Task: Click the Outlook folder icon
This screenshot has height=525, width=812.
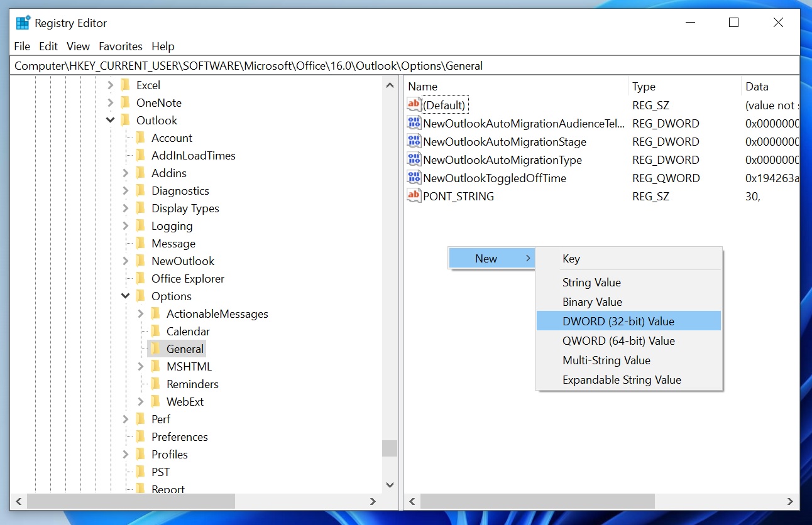Action: pos(125,121)
